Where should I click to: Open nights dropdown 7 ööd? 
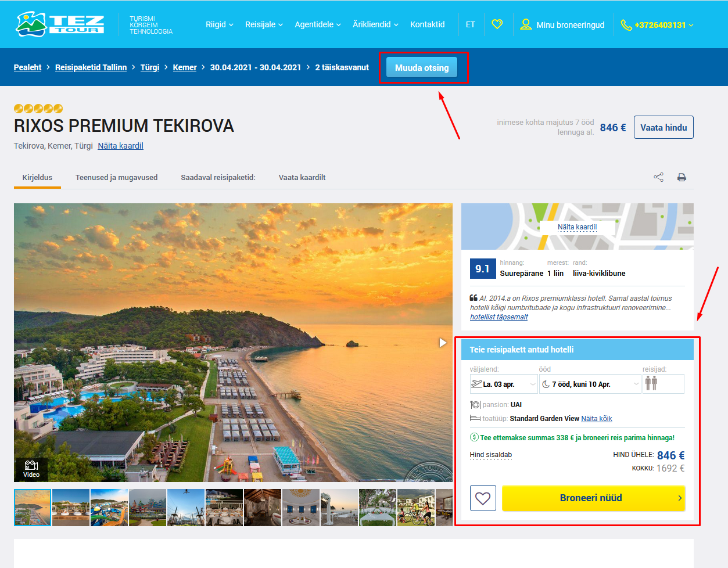(x=590, y=384)
